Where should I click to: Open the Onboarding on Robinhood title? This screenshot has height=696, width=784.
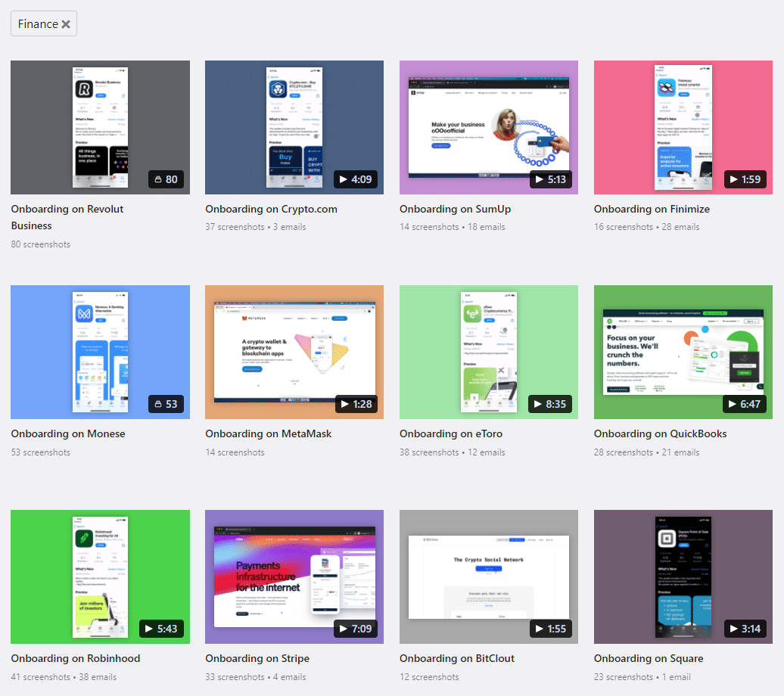point(76,658)
